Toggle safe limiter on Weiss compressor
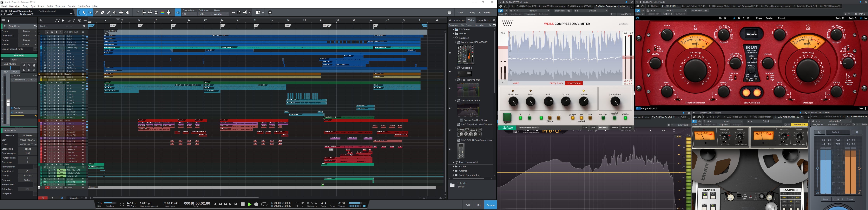Image resolution: width=868 pixels, height=210 pixels. click(x=625, y=118)
